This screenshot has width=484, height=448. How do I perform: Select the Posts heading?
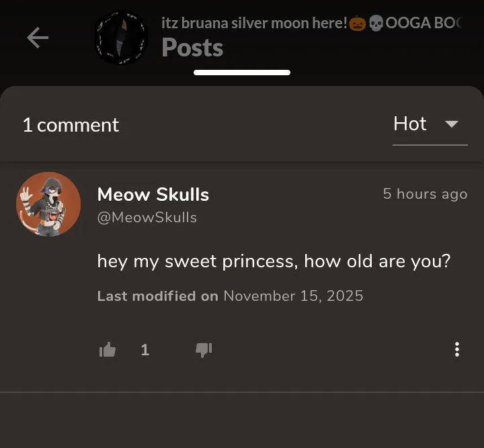tap(192, 48)
